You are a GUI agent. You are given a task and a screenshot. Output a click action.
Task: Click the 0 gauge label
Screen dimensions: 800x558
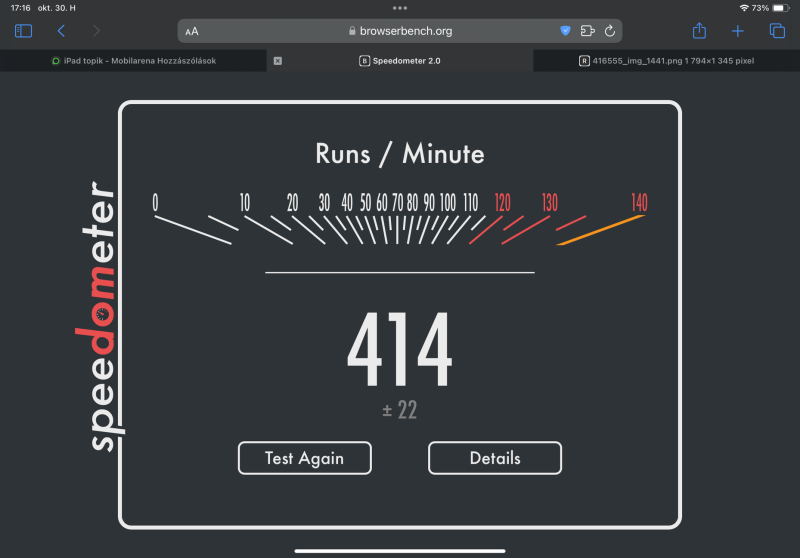[x=155, y=202]
